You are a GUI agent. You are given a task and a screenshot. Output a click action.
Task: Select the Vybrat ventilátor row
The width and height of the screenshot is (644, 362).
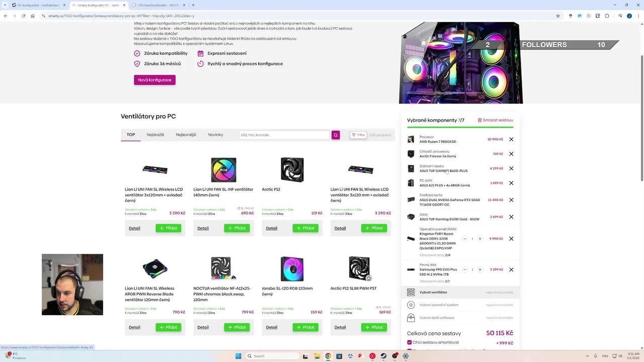click(460, 292)
